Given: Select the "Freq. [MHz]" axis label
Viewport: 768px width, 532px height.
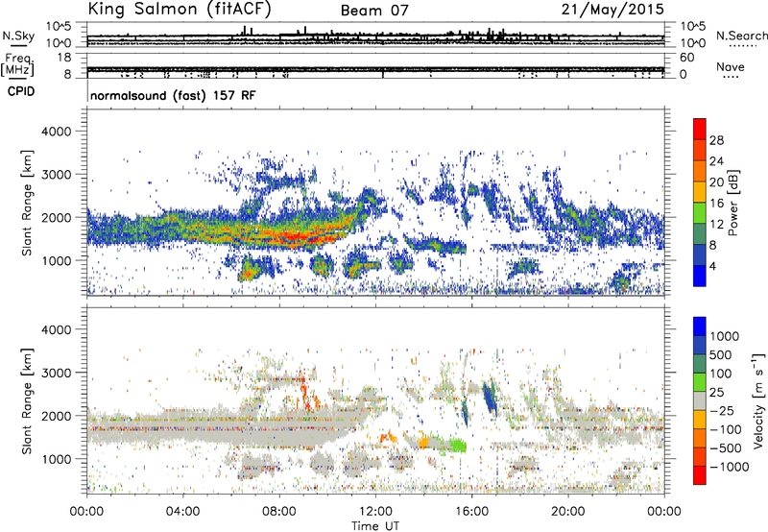Looking at the screenshot, I should [18, 64].
